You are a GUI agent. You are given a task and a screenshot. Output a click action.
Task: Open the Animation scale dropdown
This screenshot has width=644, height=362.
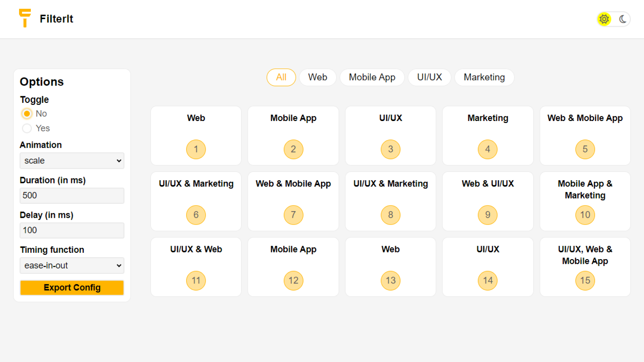click(x=72, y=161)
